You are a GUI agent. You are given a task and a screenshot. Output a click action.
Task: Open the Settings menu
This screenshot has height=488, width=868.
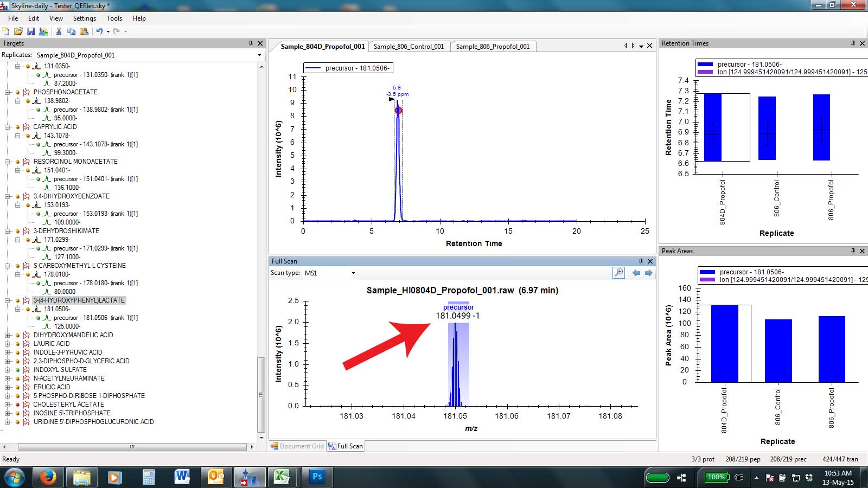click(84, 18)
